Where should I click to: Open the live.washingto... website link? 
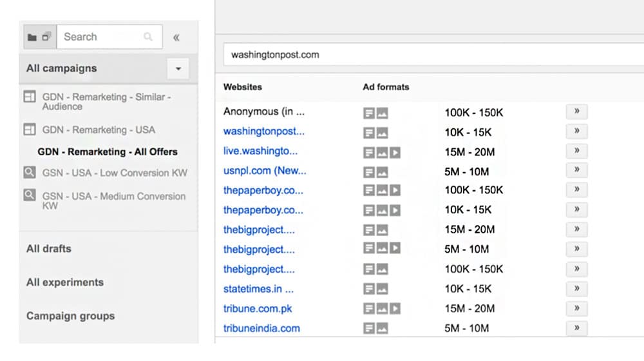pos(260,151)
